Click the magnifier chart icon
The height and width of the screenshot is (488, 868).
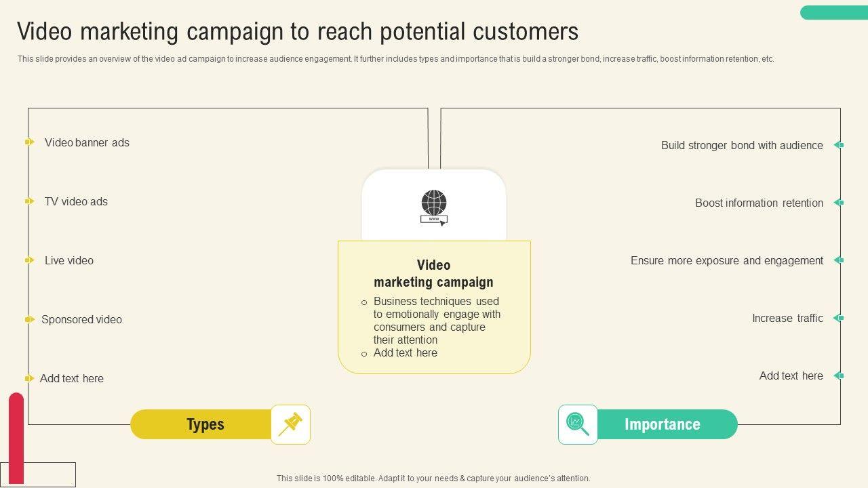(x=578, y=425)
